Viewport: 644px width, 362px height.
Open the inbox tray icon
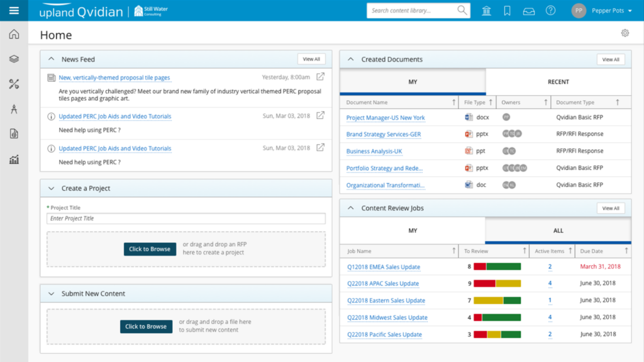tap(529, 11)
